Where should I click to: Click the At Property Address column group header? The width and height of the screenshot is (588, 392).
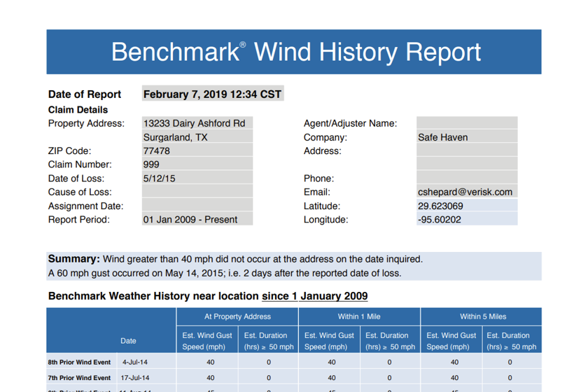click(x=237, y=316)
